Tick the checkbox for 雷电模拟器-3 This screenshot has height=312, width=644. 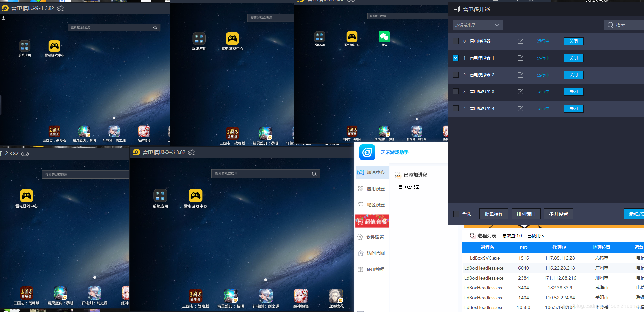[456, 91]
